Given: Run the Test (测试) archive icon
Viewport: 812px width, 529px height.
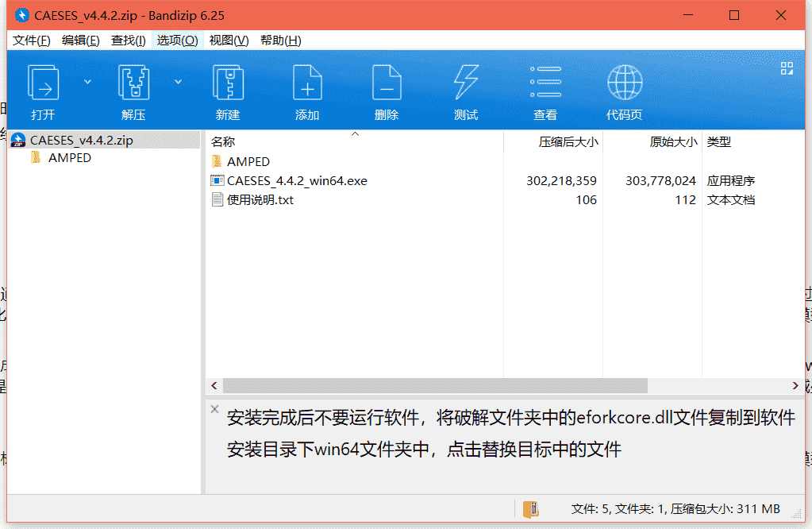Looking at the screenshot, I should [466, 83].
